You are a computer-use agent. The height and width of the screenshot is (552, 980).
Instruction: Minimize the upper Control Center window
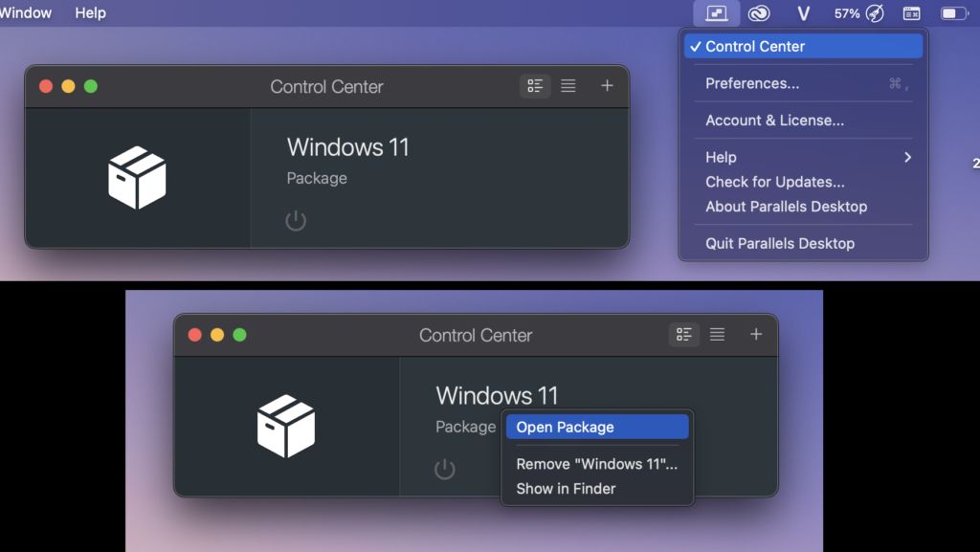pos(68,86)
